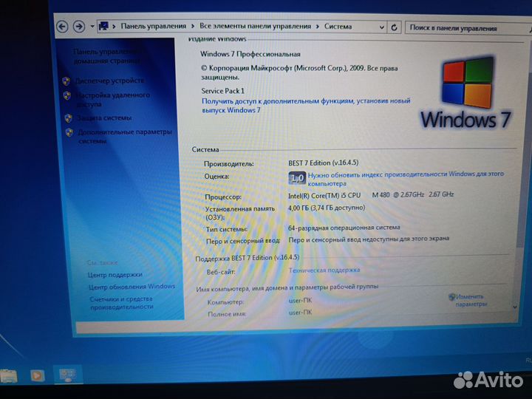Viewport: 532px width, 399px height.
Task: Select Система breadcrumb segment
Action: click(338, 27)
